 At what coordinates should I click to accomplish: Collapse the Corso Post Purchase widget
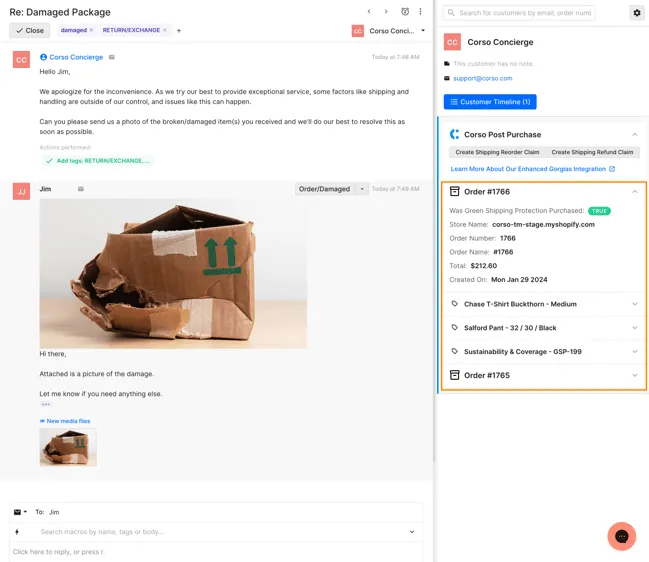(x=635, y=134)
